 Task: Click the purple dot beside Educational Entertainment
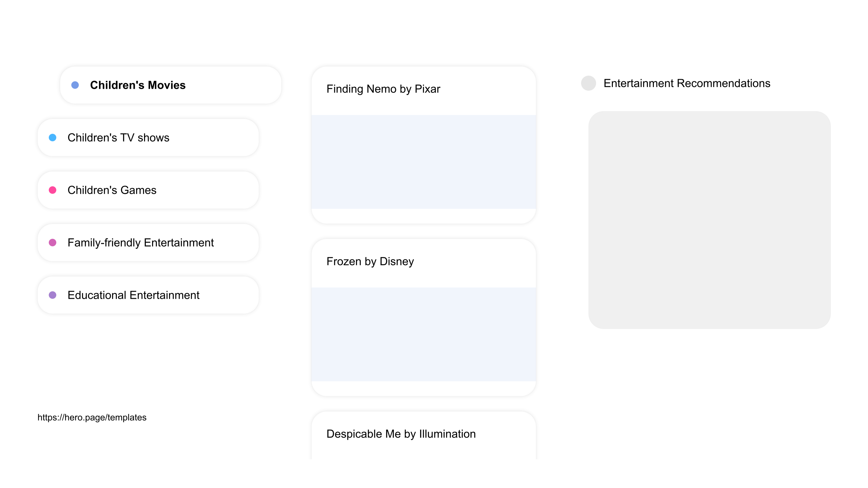53,295
